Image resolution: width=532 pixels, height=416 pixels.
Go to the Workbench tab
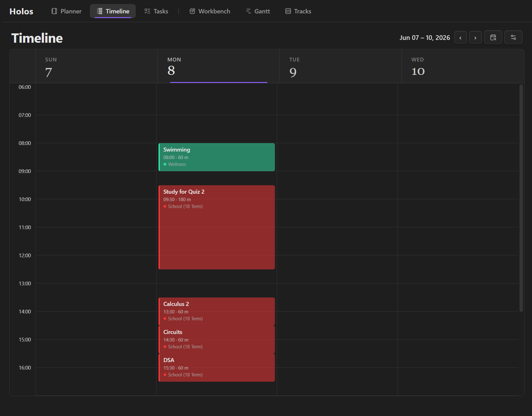[x=210, y=11]
